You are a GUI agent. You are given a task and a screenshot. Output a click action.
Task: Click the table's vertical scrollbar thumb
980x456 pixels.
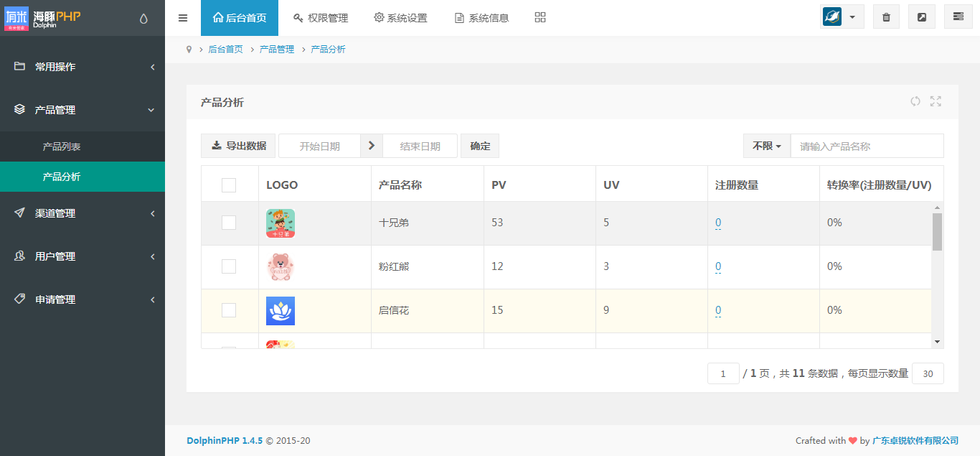click(x=937, y=231)
